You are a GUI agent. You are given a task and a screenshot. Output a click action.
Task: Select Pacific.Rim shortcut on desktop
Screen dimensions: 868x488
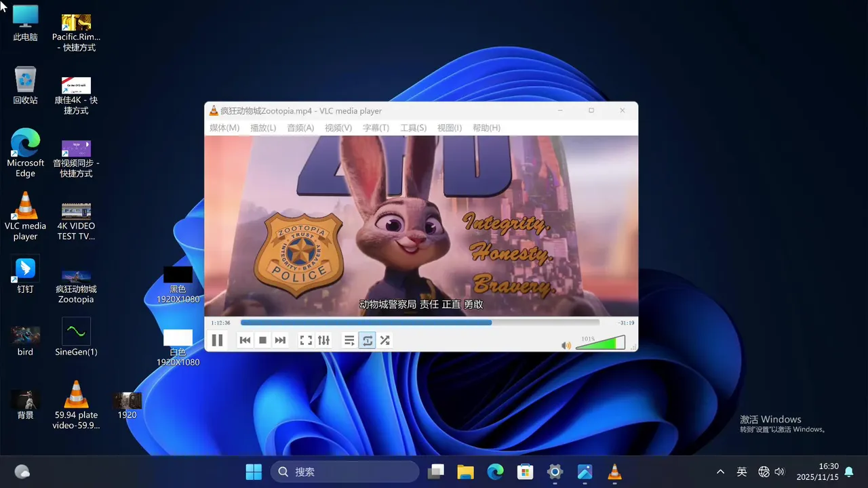point(76,33)
